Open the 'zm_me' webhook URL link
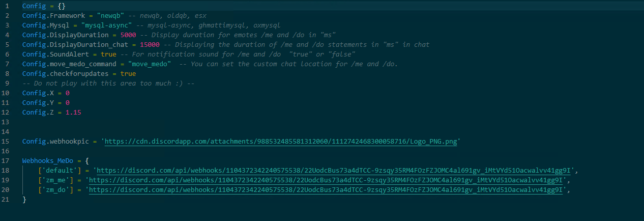The image size is (644, 221). (326, 180)
